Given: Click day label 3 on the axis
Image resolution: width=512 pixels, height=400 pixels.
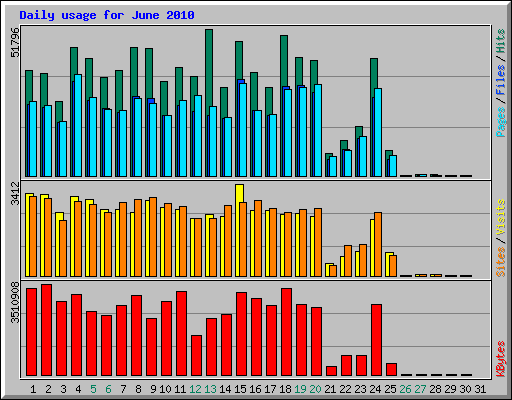Looking at the screenshot, I should point(63,389).
